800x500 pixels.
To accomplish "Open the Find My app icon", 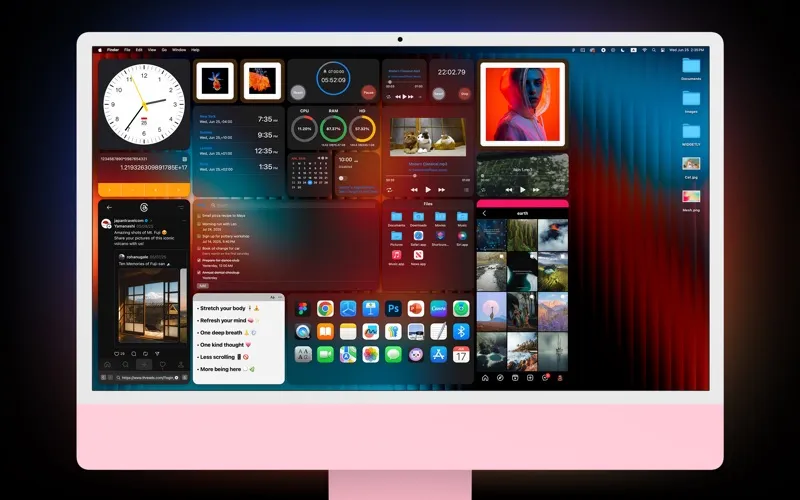I will [461, 309].
